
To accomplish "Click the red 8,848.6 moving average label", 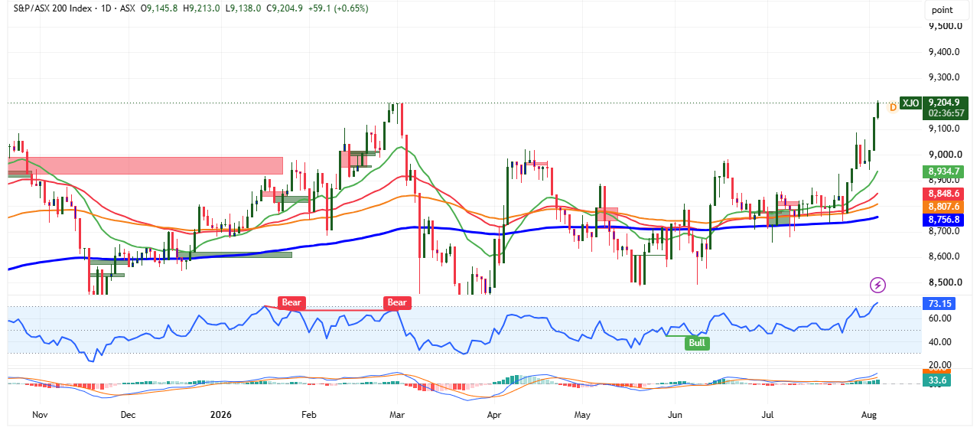I will pos(943,194).
